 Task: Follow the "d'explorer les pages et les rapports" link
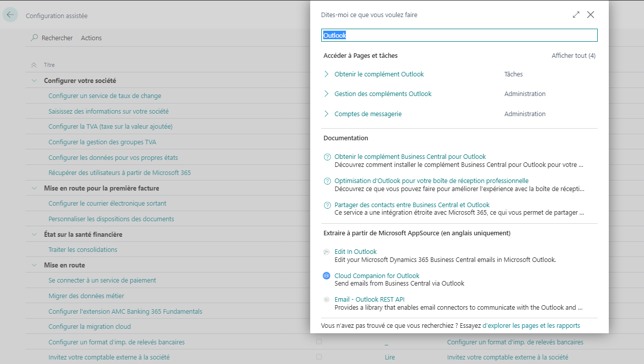point(531,325)
